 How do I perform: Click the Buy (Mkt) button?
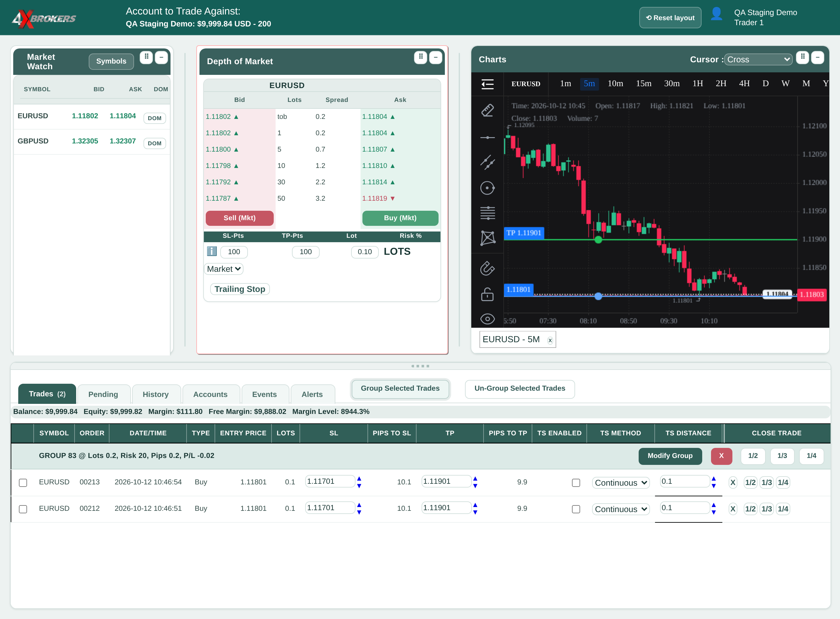tap(400, 218)
